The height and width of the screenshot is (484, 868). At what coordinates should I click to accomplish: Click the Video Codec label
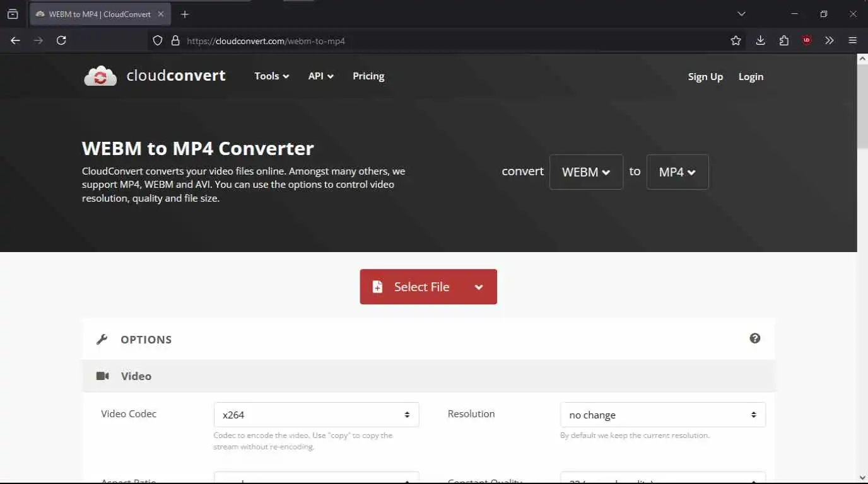tap(129, 414)
